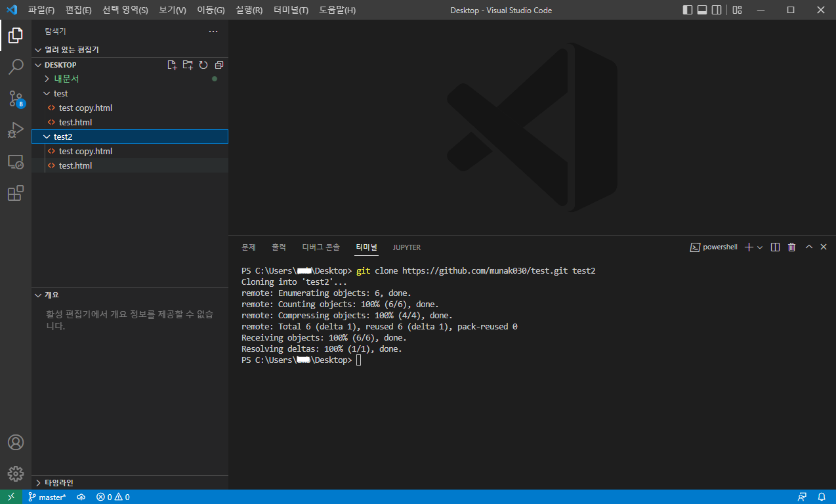Screen dimensions: 836x504
Task: Open the 이동(G) menu
Action: pos(211,10)
